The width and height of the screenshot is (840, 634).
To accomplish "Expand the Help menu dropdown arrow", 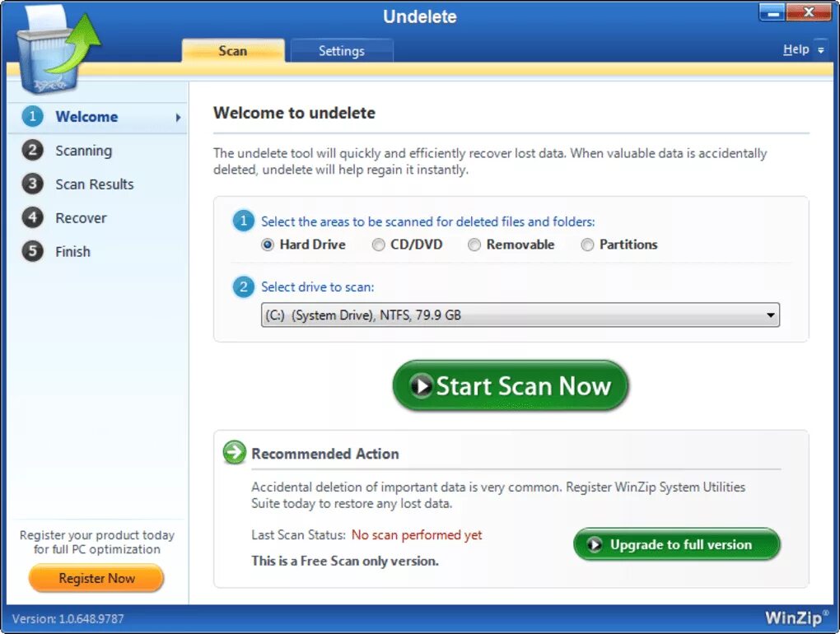I will (821, 50).
